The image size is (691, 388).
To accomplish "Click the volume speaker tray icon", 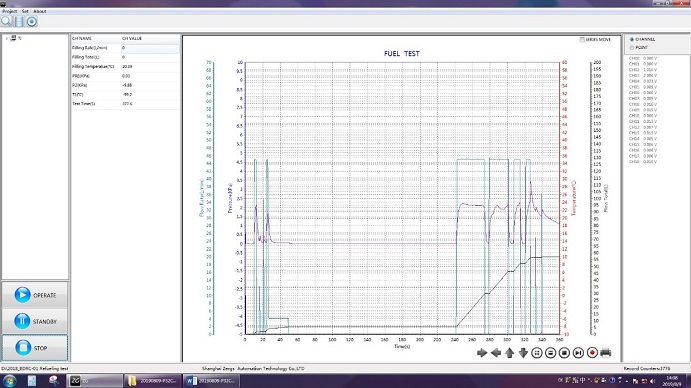I will (653, 381).
